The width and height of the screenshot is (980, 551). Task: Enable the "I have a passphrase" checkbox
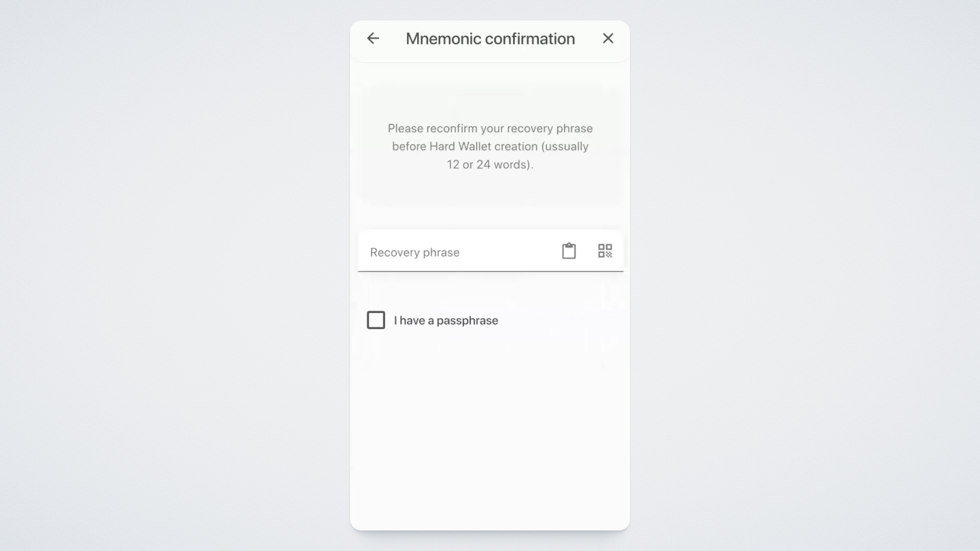[376, 320]
